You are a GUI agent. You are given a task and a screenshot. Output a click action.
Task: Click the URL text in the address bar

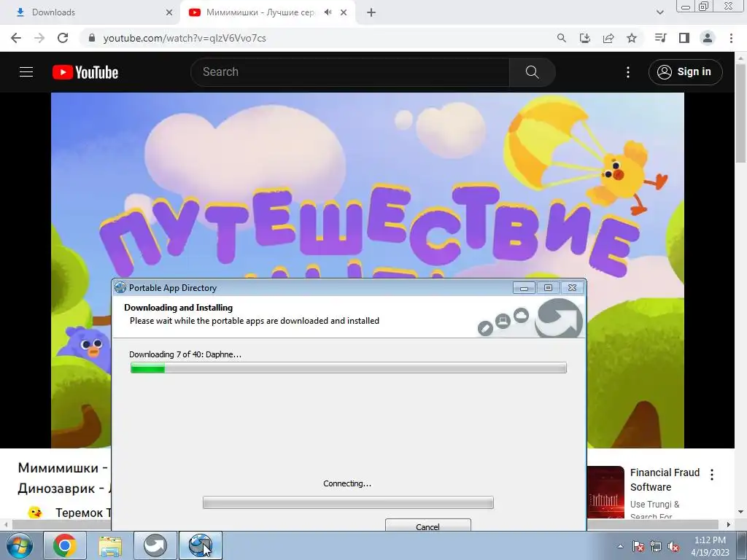(x=185, y=38)
